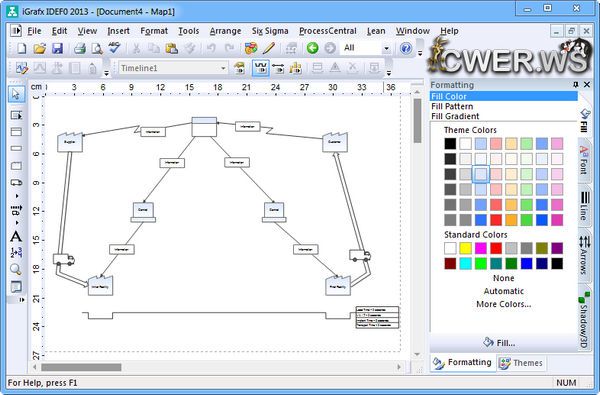
Task: Pick the yellow standard color swatch
Action: click(x=466, y=248)
